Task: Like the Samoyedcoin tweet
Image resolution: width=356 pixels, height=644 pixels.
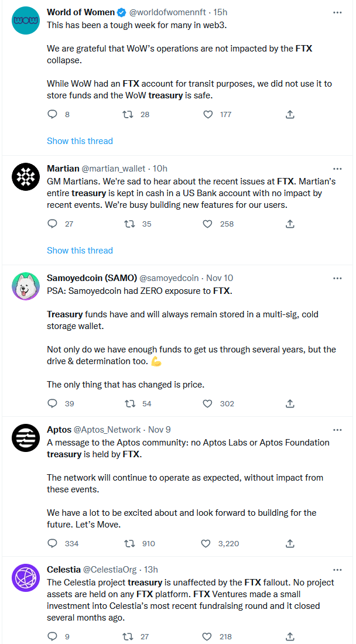Action: 207,403
